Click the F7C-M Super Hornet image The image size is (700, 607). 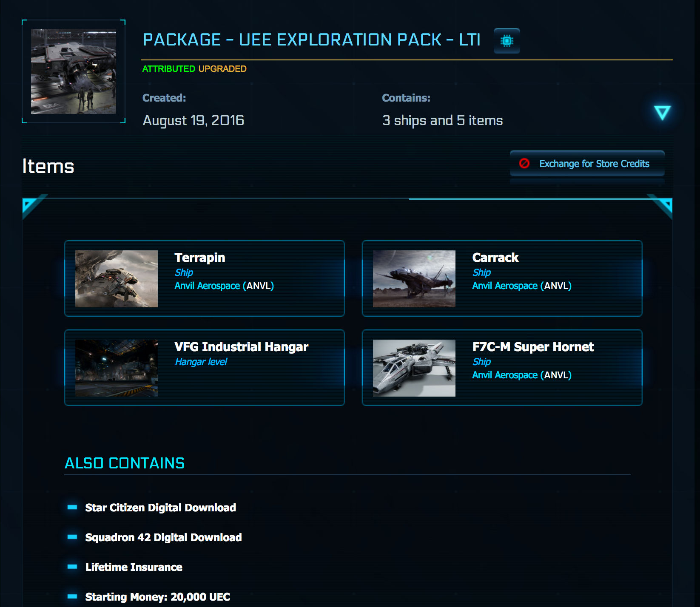(414, 368)
